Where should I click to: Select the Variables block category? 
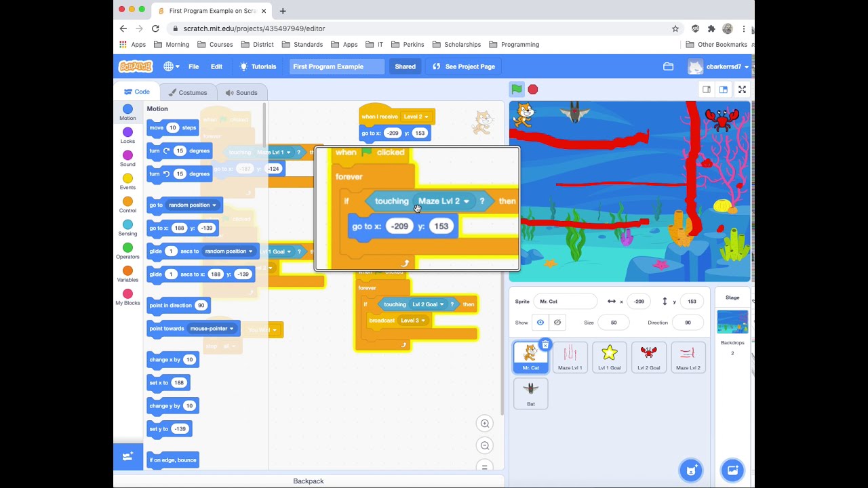[127, 274]
